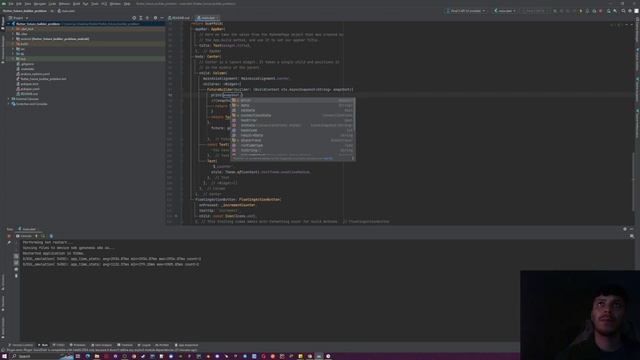Select the Console tab in Run panel
Image resolution: width=640 pixels, height=360 pixels.
click(24, 236)
